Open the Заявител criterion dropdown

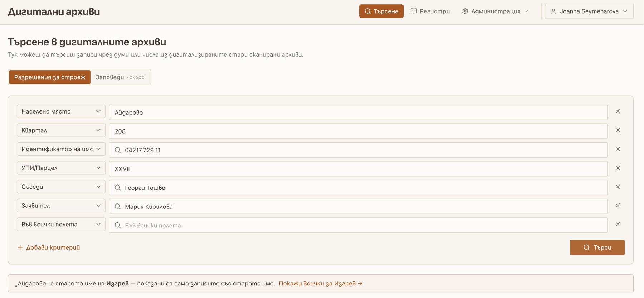[x=61, y=206]
